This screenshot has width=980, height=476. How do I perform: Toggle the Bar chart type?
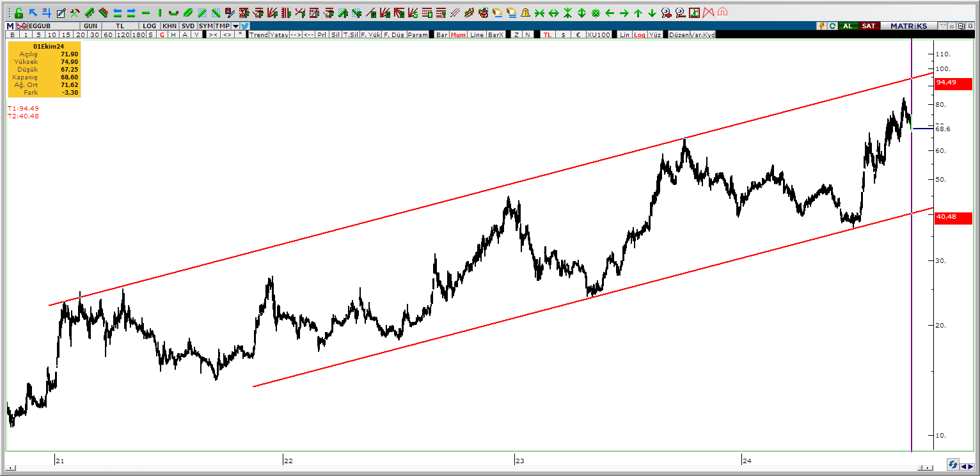tap(442, 35)
